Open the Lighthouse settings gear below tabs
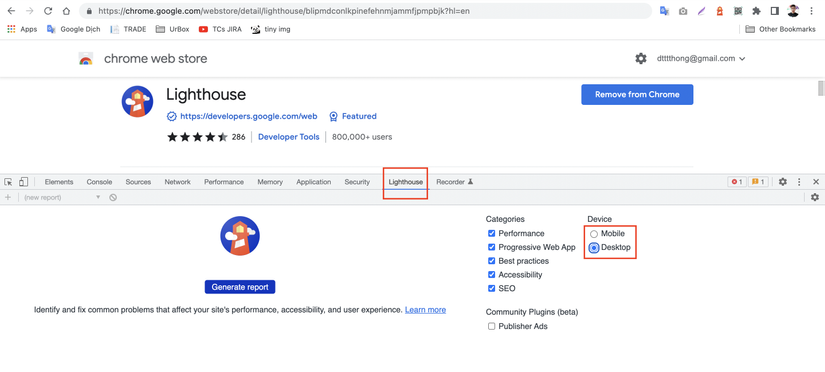This screenshot has width=825, height=372. [815, 197]
